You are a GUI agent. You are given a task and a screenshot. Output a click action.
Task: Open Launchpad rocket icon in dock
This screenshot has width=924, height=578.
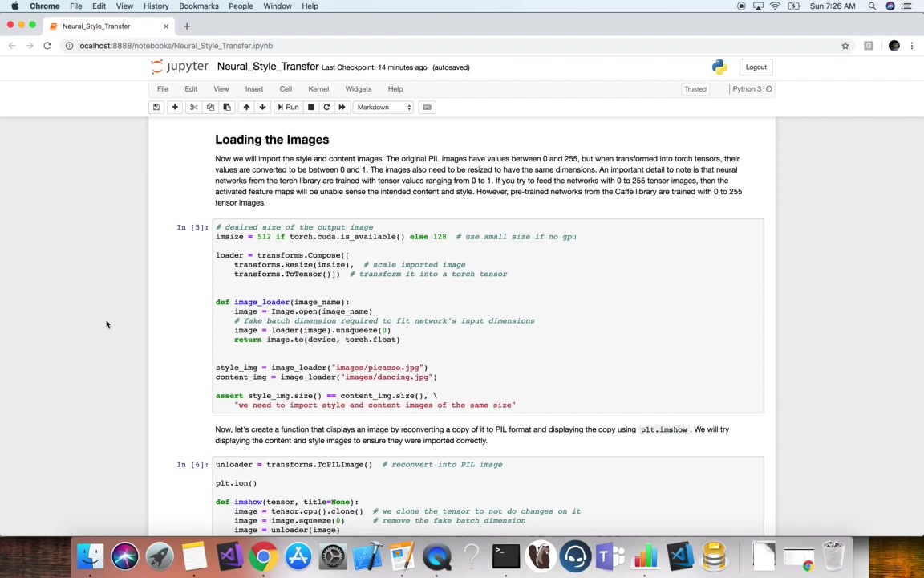(x=160, y=556)
